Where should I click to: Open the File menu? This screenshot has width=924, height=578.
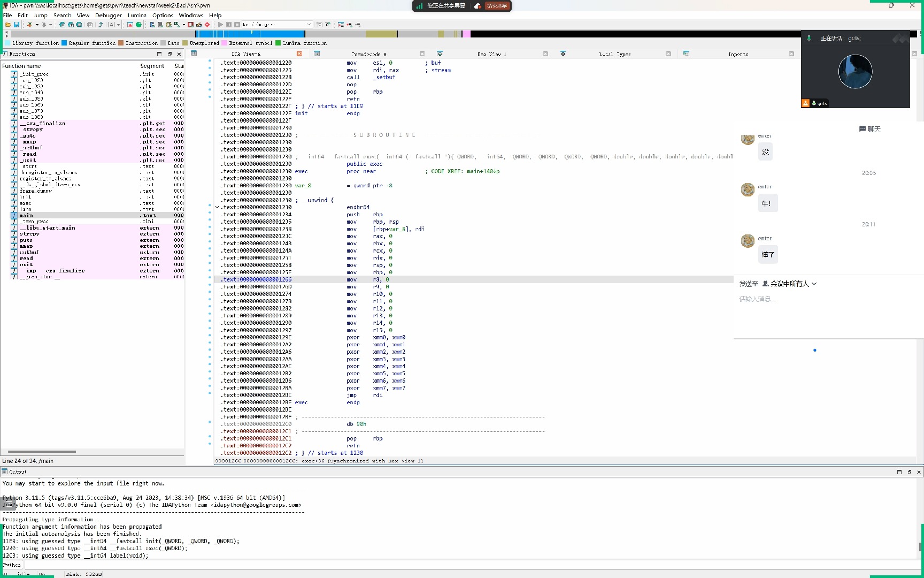pyautogui.click(x=7, y=15)
